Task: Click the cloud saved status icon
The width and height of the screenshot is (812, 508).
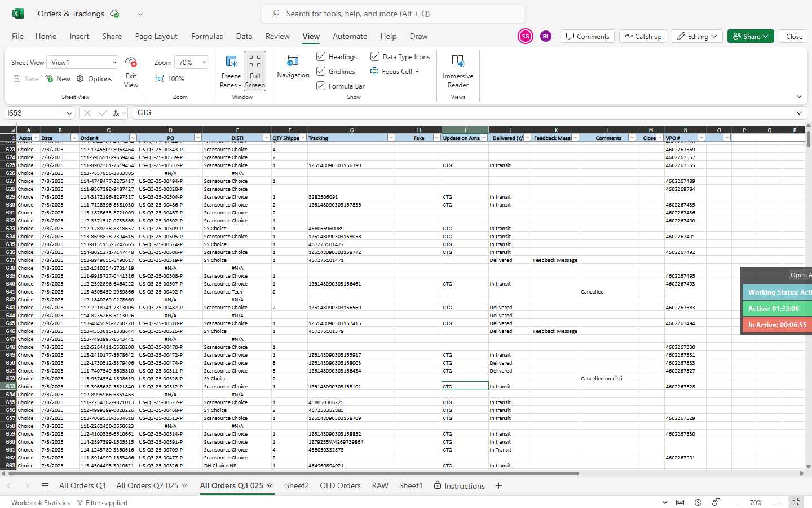Action: 114,14
